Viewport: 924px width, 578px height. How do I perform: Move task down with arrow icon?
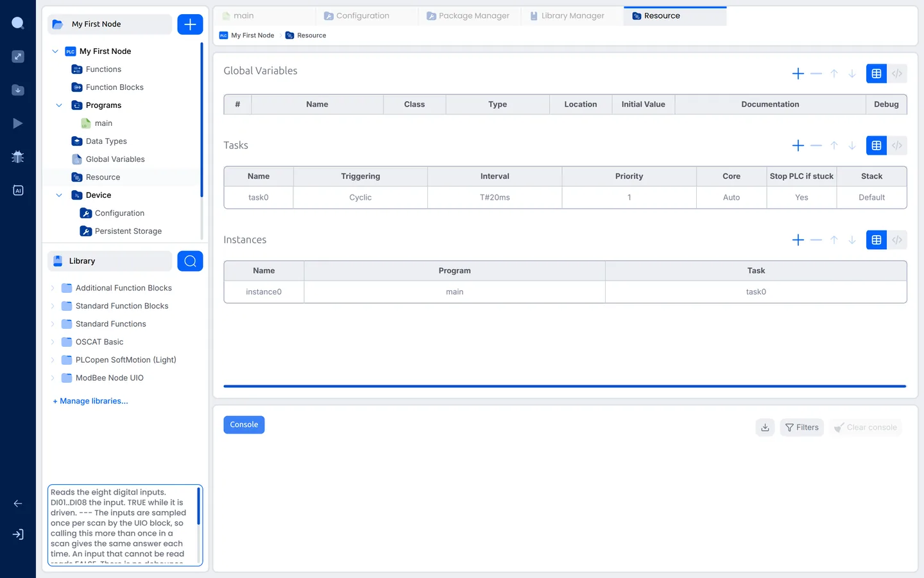[852, 146]
